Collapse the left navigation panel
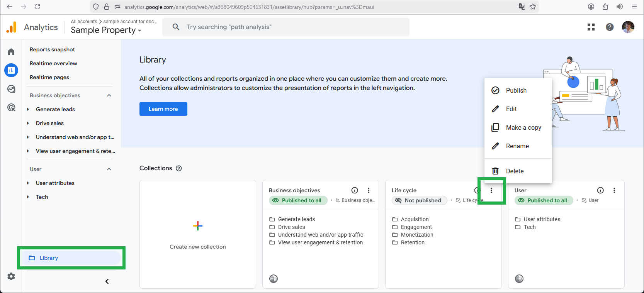Screen dimensions: 644x293 click(107, 281)
